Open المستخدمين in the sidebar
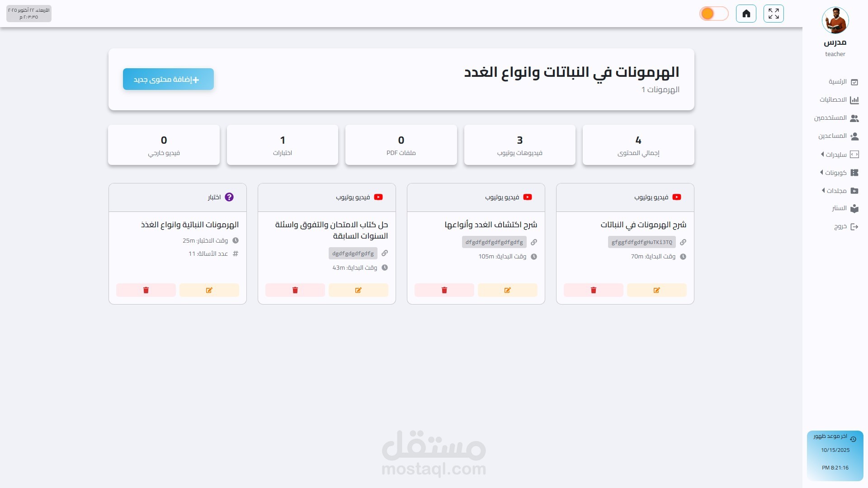868x488 pixels. click(830, 118)
